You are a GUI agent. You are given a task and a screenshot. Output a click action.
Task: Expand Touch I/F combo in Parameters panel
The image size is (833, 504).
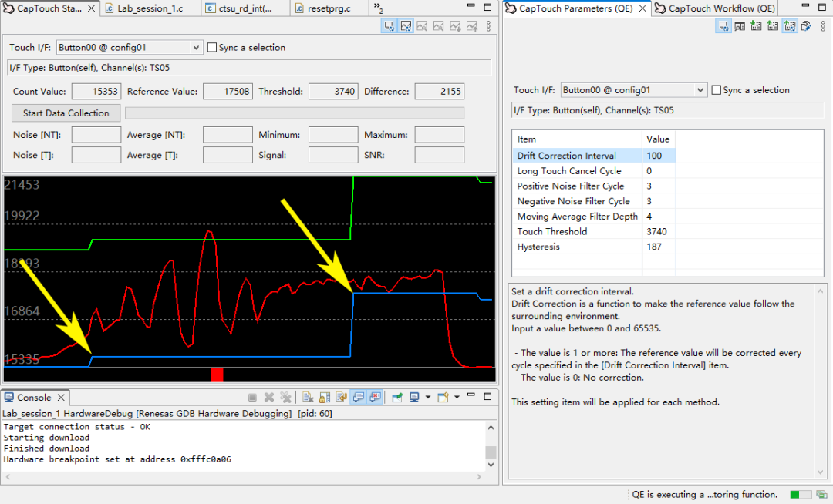(x=700, y=90)
